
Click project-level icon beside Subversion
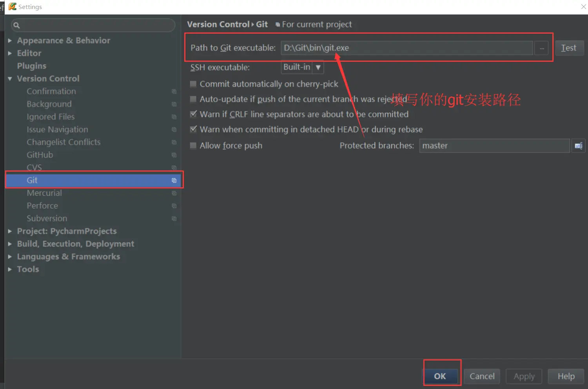[x=174, y=219]
